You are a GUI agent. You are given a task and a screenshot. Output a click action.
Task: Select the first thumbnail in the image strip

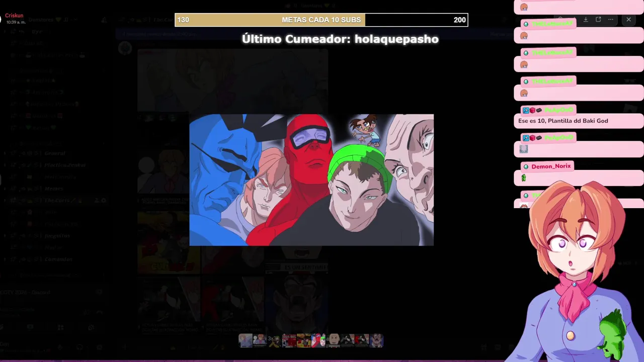tap(246, 340)
